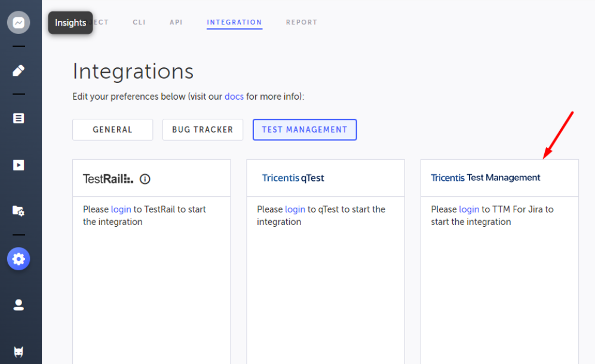Viewport: 595px width, 364px height.
Task: Click the play run icon in sidebar
Action: coord(19,165)
